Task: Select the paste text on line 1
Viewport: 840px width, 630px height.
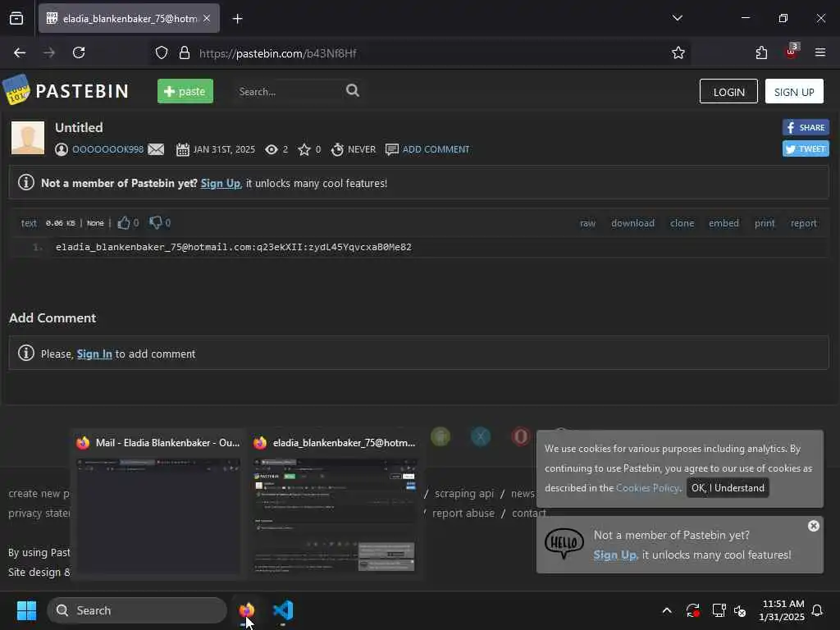Action: coord(234,247)
